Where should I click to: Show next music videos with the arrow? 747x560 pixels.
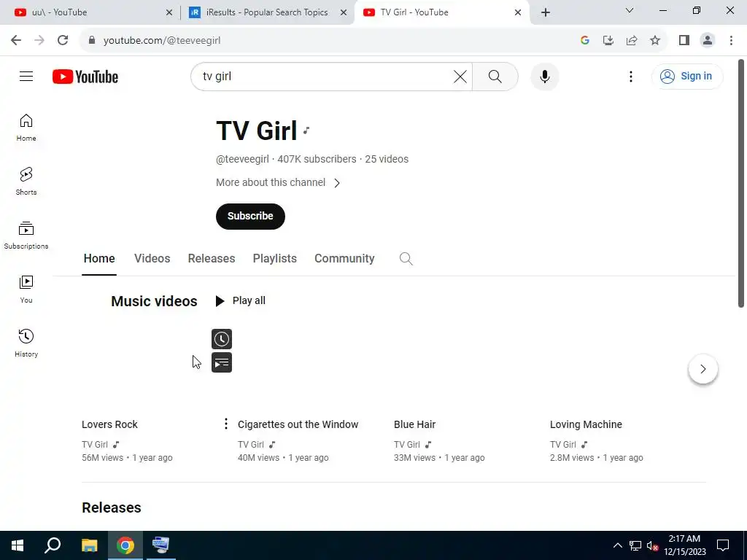click(x=703, y=368)
